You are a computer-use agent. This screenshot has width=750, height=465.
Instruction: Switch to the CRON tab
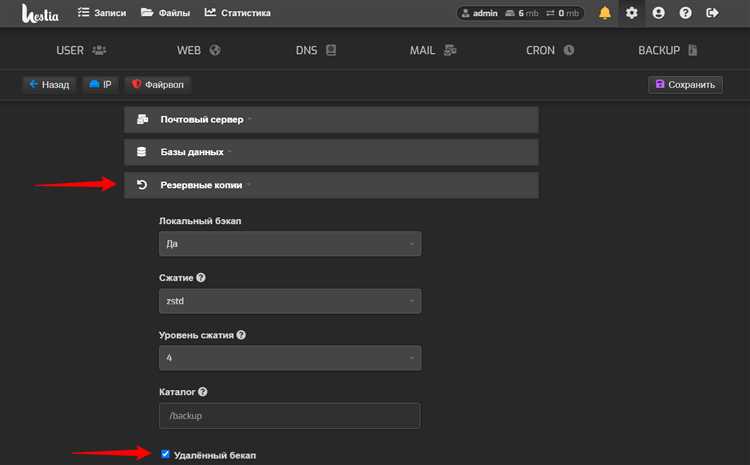click(550, 50)
